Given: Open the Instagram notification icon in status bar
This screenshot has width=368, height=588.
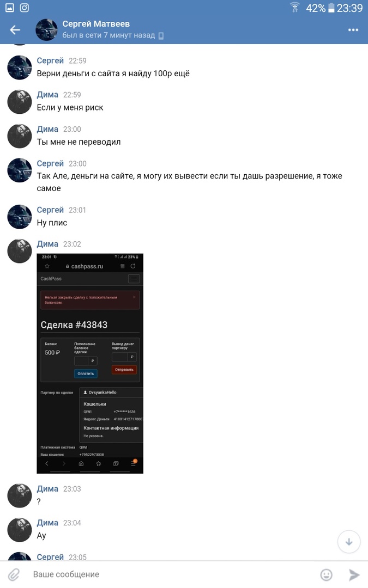Looking at the screenshot, I should (x=25, y=8).
